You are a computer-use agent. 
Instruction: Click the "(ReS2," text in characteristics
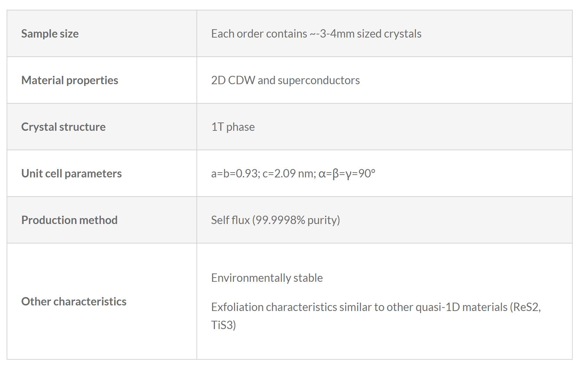[525, 307]
